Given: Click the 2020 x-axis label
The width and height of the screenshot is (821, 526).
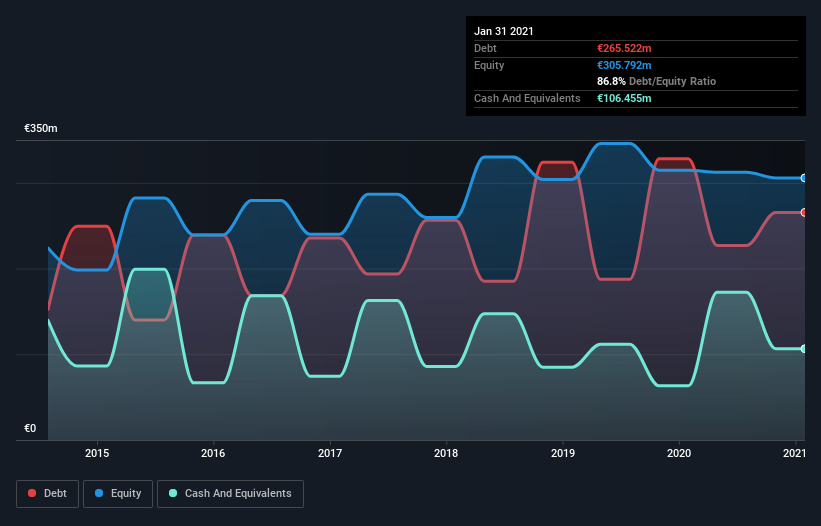Looking at the screenshot, I should click(x=679, y=453).
